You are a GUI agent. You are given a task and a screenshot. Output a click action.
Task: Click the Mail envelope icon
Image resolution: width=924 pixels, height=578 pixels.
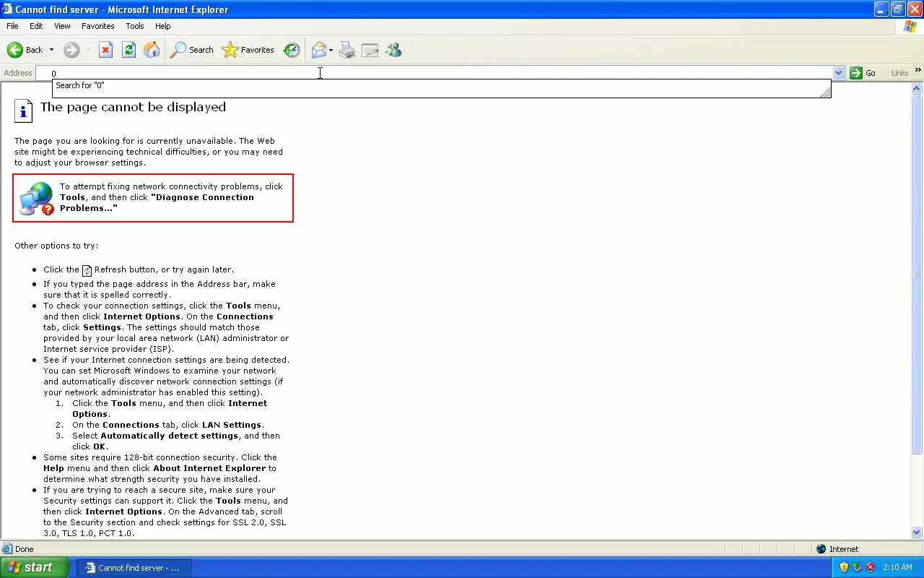(x=318, y=50)
